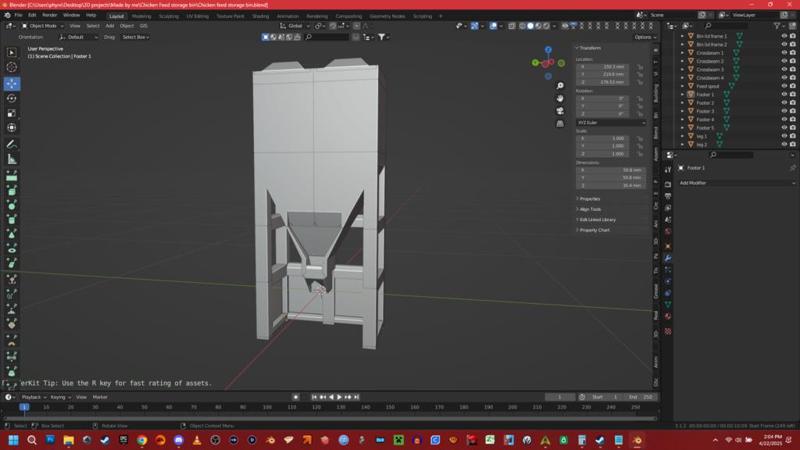This screenshot has height=450, width=800.
Task: Toggle X-ray display in viewport header
Action: click(x=511, y=26)
